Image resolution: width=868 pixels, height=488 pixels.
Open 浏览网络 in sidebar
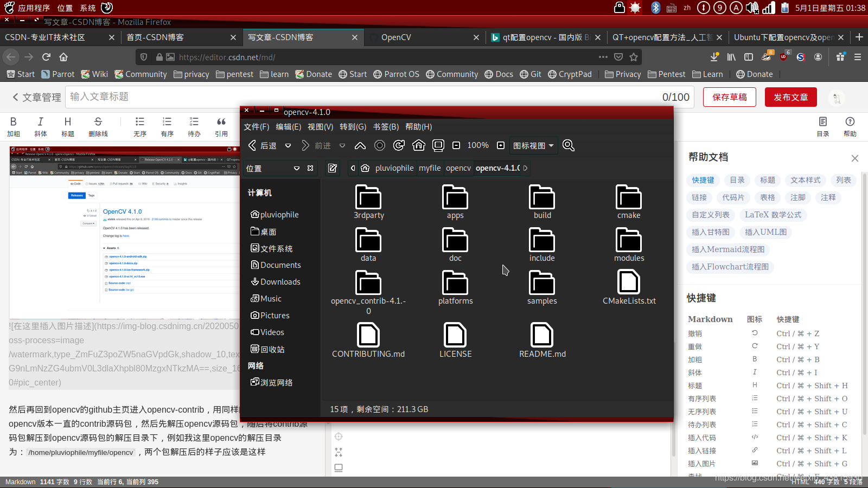(x=271, y=382)
